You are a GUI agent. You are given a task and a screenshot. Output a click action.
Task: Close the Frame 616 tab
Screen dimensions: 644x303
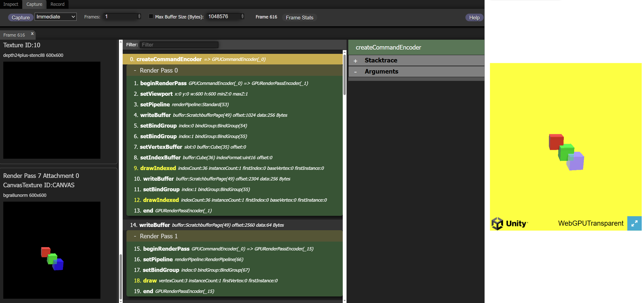[32, 34]
